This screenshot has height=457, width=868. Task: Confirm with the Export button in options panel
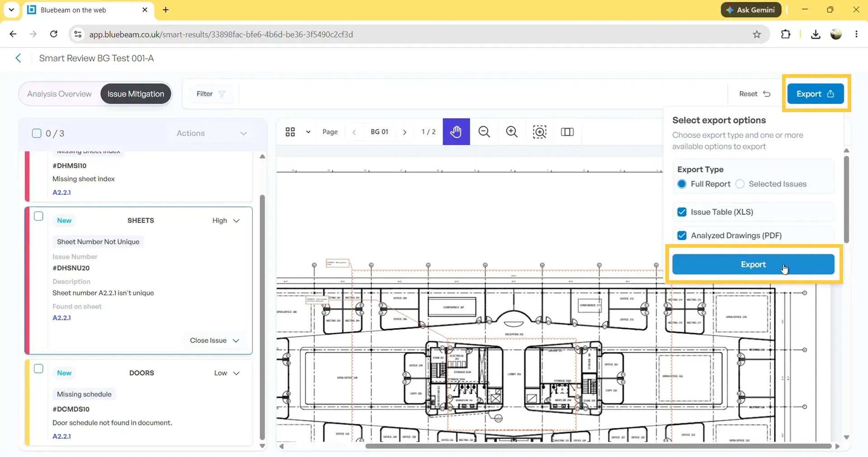tap(753, 264)
